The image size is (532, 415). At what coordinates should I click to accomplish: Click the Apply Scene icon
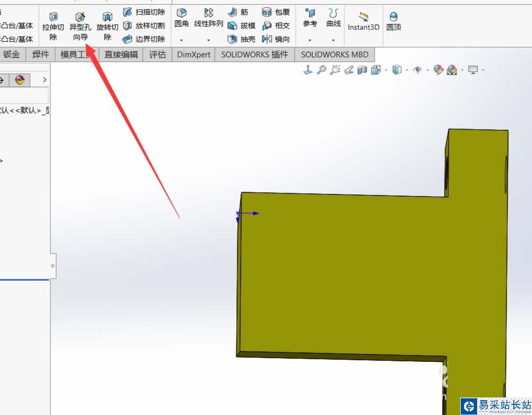pos(452,70)
